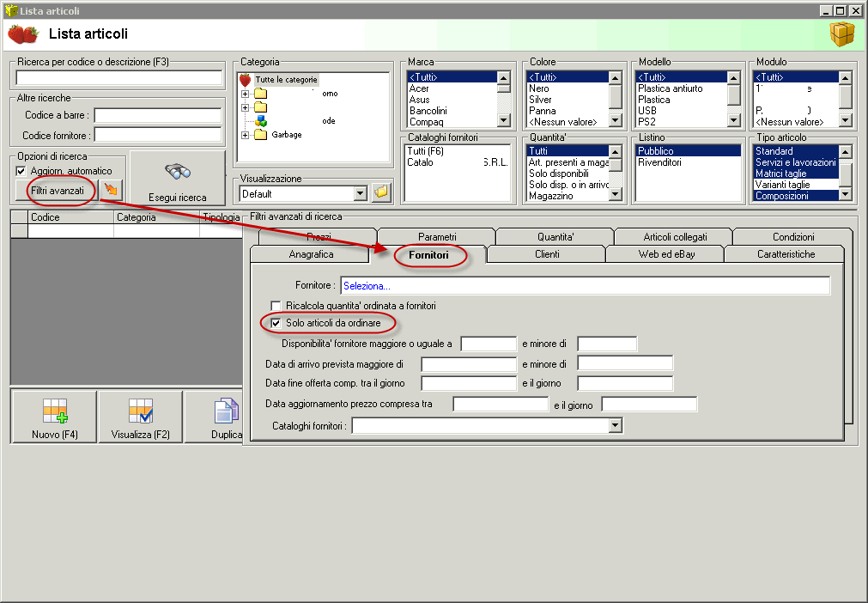Open the Cataloghi fornitori dropdown in filters
The image size is (868, 603).
[x=615, y=425]
